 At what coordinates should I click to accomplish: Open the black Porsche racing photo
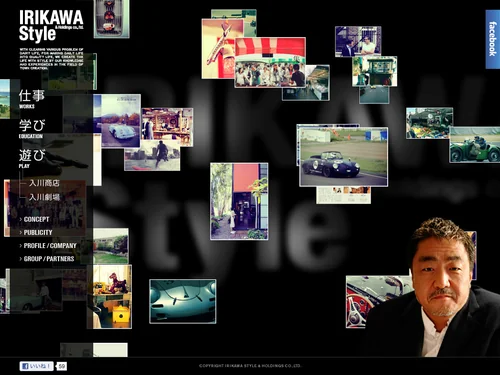[x=343, y=157]
